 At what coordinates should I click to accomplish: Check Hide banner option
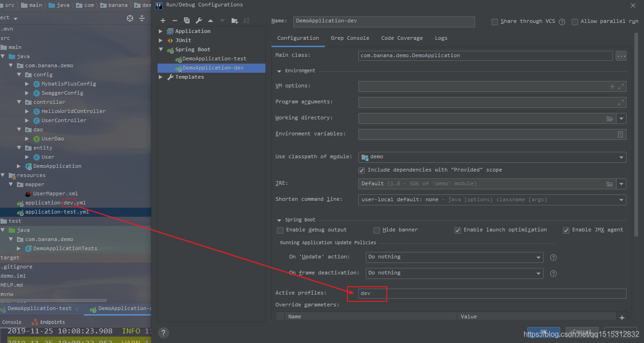(377, 230)
